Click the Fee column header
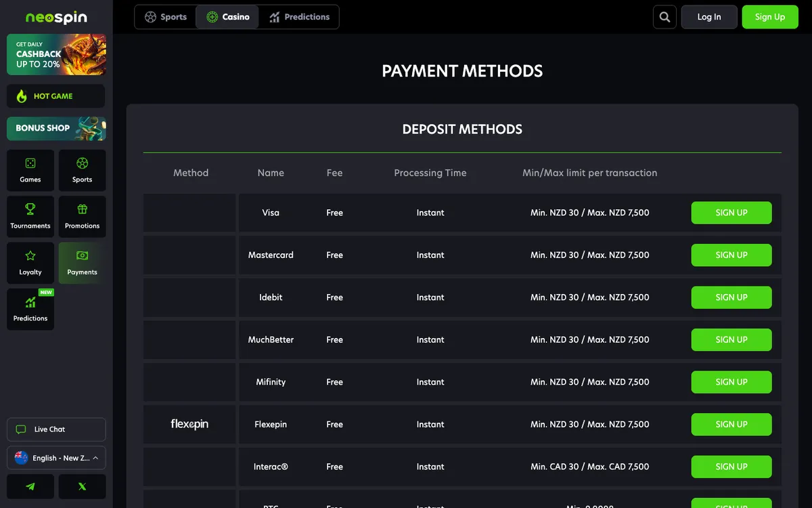 click(x=334, y=173)
